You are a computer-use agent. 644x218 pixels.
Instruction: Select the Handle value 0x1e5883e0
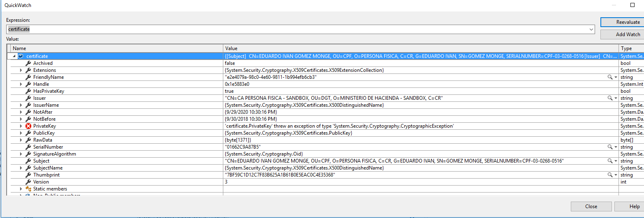237,84
